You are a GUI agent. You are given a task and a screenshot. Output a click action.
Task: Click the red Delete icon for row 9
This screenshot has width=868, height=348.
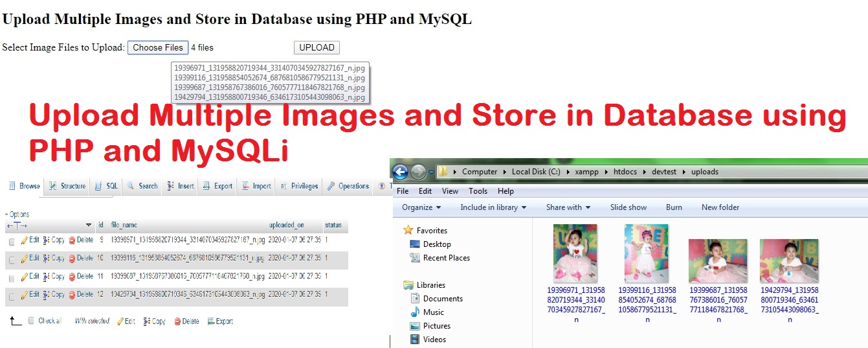72,240
